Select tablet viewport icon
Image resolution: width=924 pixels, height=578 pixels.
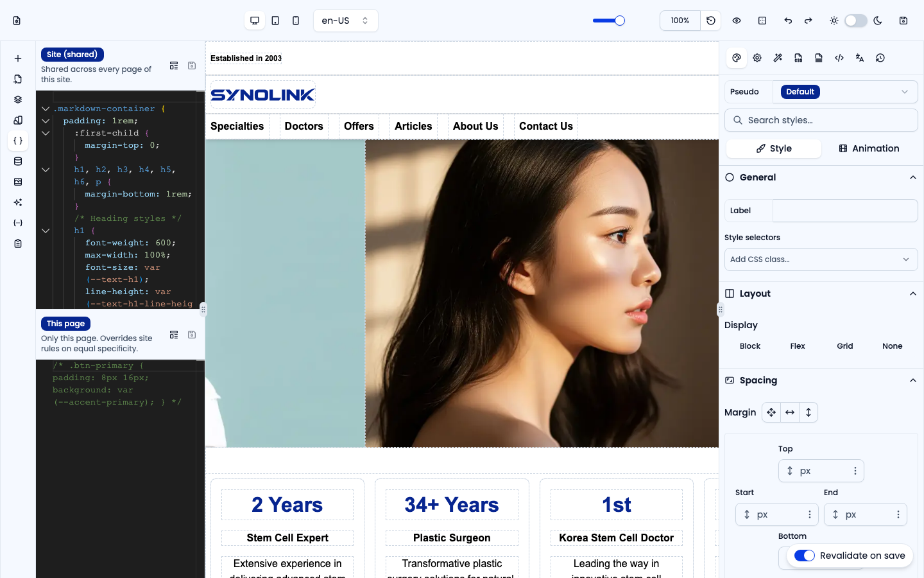(x=275, y=21)
